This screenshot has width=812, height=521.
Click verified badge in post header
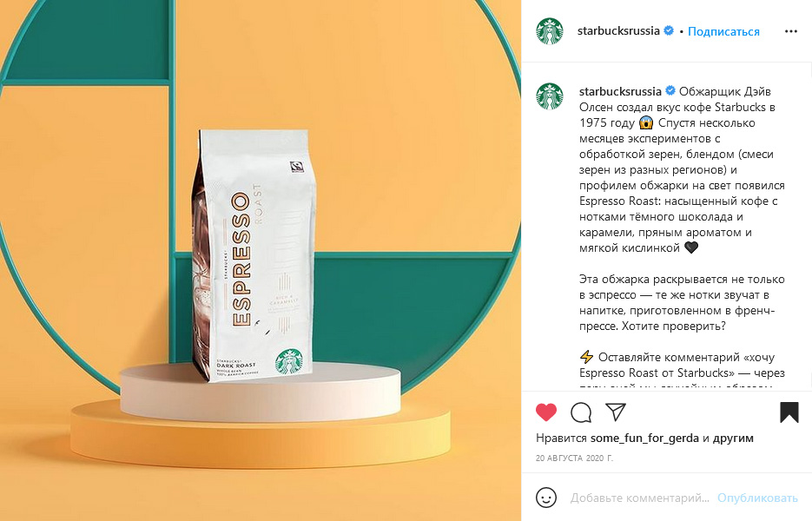669,30
